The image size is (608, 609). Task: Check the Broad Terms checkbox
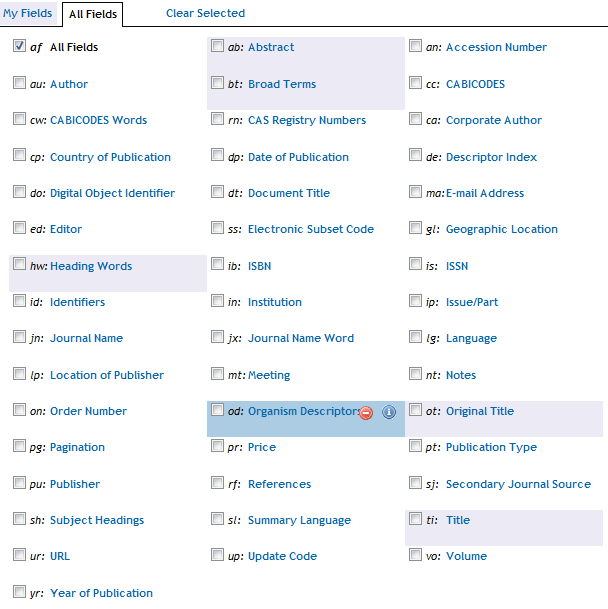click(218, 83)
